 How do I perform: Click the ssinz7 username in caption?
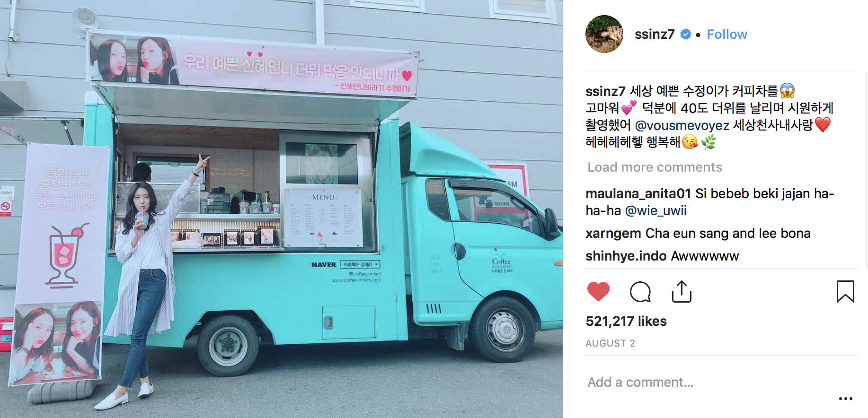tap(605, 91)
